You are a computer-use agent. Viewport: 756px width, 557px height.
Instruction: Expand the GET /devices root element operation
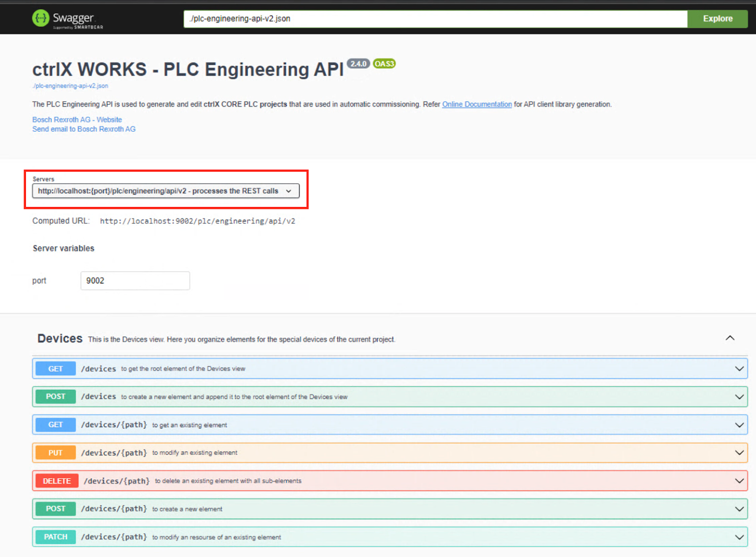739,369
